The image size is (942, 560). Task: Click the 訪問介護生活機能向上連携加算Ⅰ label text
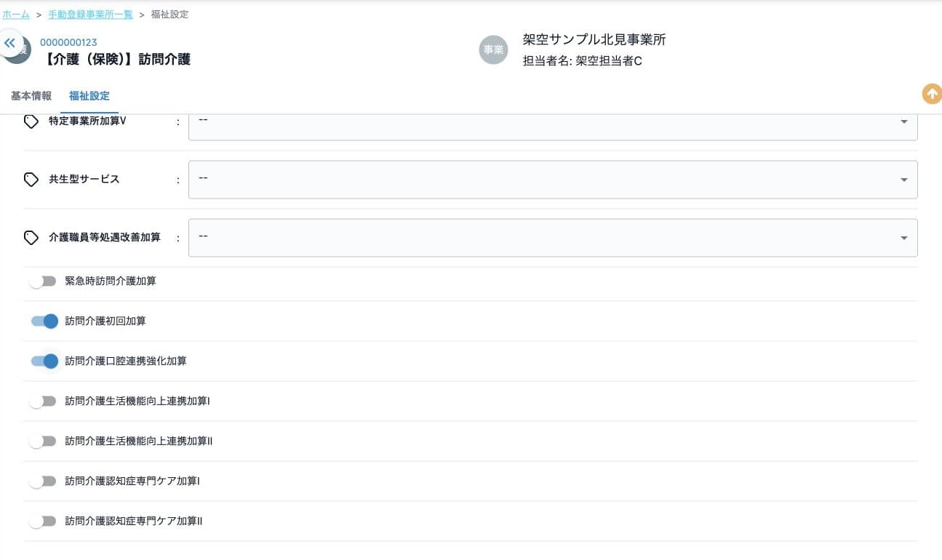137,401
